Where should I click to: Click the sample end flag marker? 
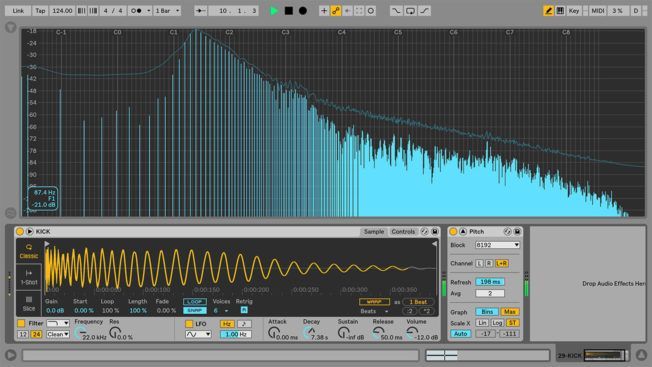point(434,244)
